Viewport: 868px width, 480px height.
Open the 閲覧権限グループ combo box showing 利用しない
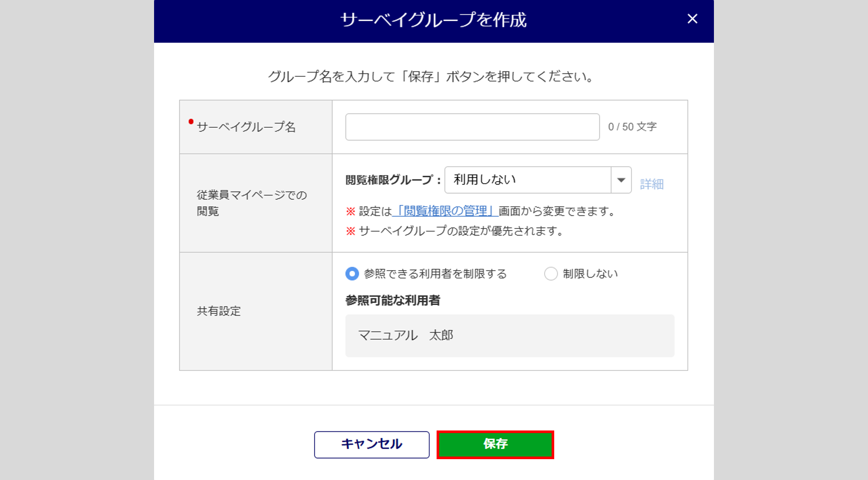pos(528,180)
